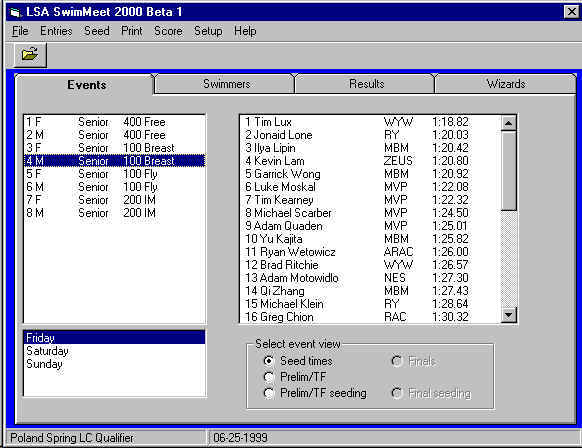Select event 4 M Senior 100 Breast
The height and width of the screenshot is (448, 582).
[x=114, y=161]
